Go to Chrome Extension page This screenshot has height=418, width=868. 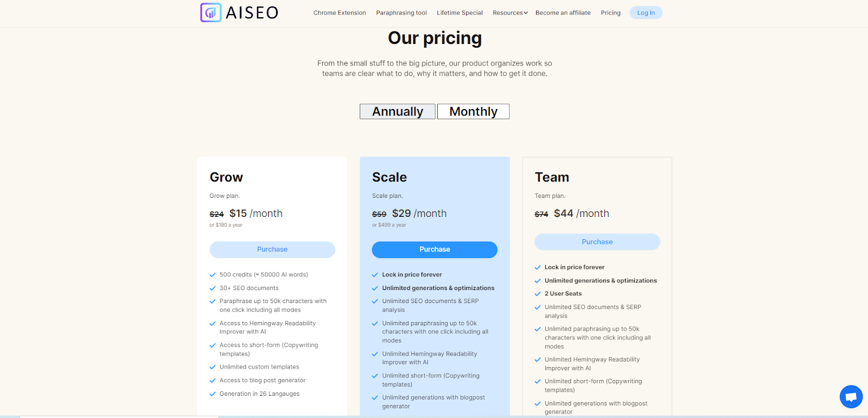[340, 13]
